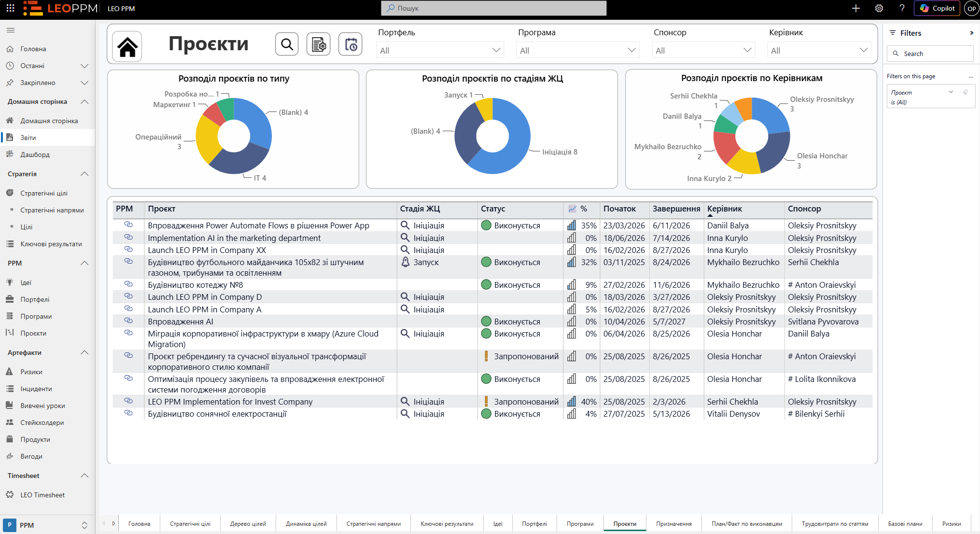Open the app launcher grid icon
The image size is (980, 534).
click(x=10, y=8)
